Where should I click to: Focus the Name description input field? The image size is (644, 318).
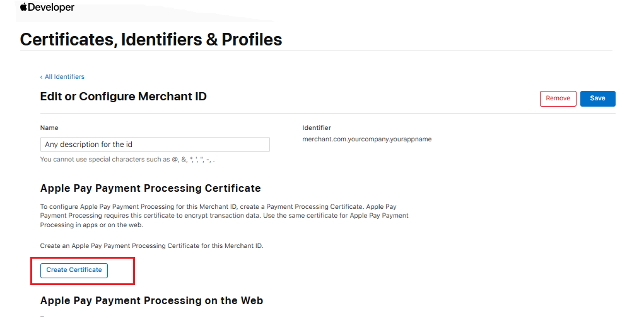(x=155, y=144)
